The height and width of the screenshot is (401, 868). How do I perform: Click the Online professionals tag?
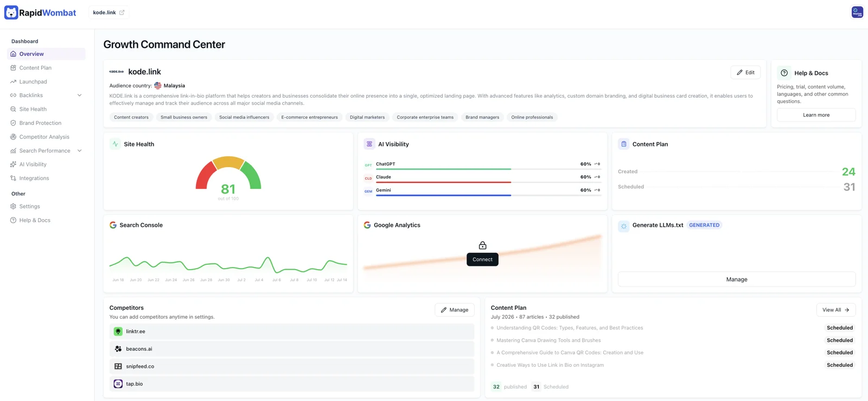point(532,117)
